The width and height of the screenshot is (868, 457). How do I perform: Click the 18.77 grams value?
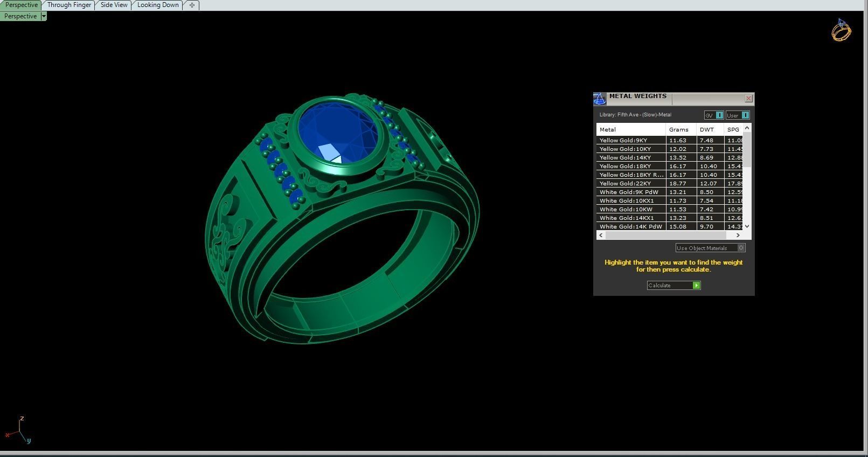tap(677, 183)
